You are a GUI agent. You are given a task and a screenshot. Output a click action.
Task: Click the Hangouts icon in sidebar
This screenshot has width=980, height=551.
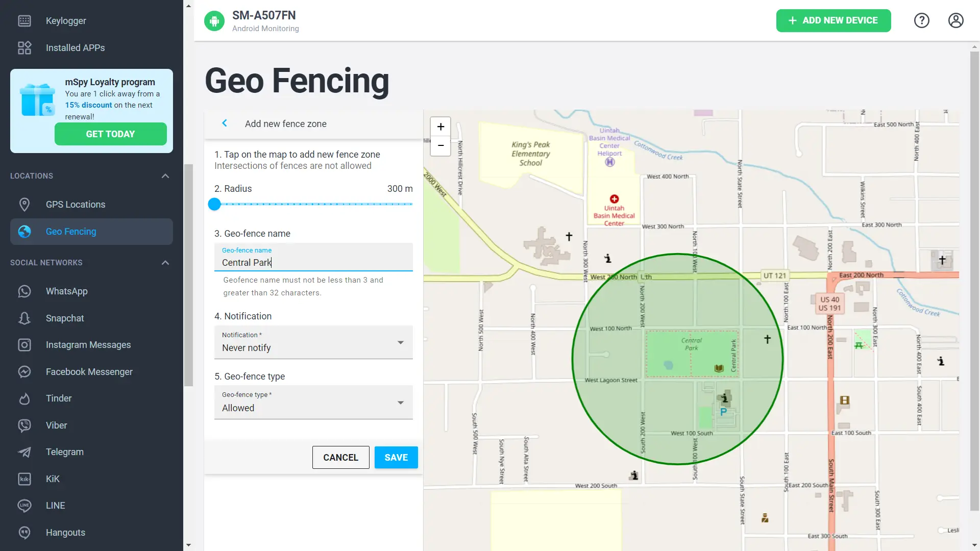point(24,533)
